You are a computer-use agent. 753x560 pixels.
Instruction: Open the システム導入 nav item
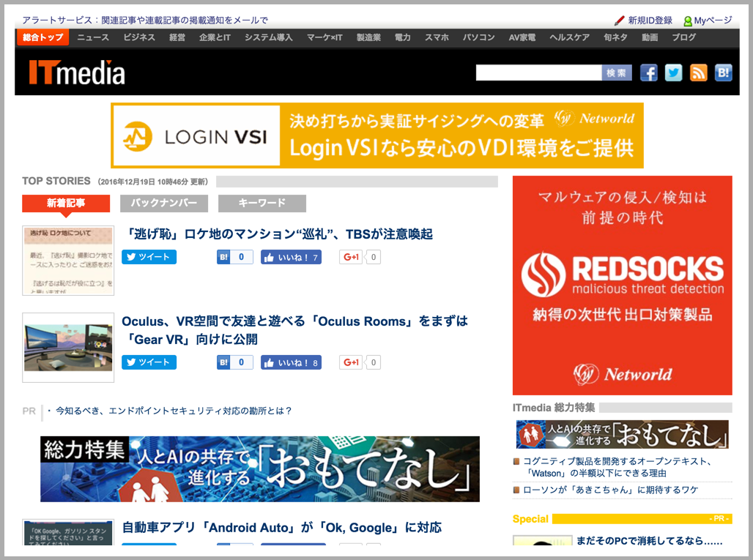[x=268, y=37]
